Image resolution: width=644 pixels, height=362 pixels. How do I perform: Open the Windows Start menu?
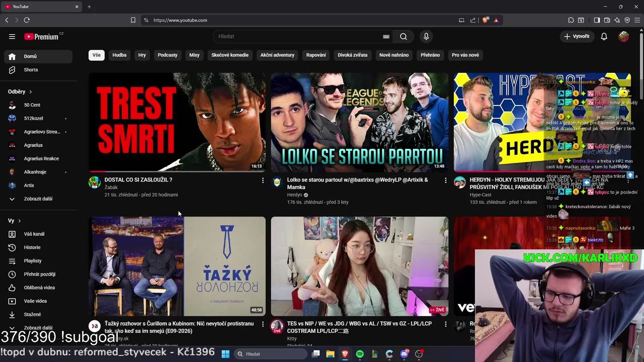225,354
